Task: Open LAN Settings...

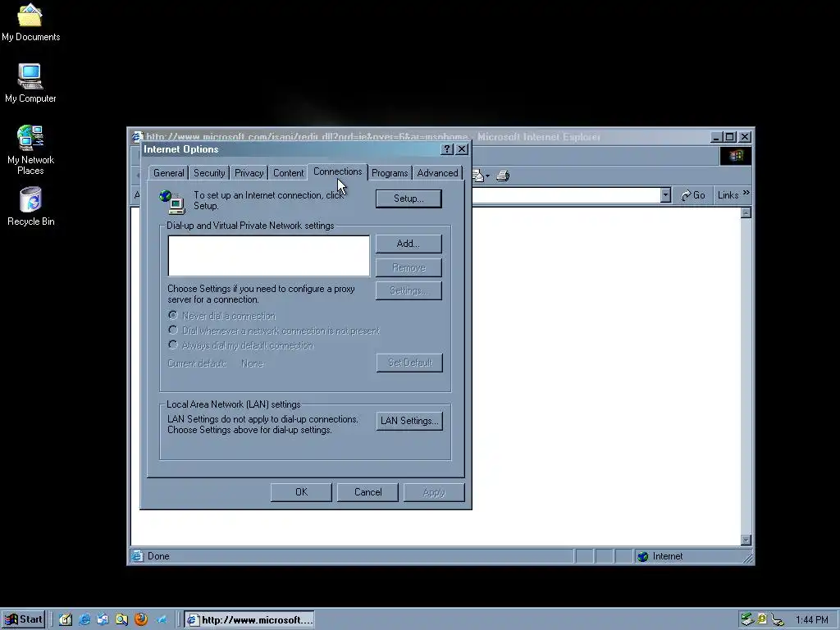Action: pos(409,421)
